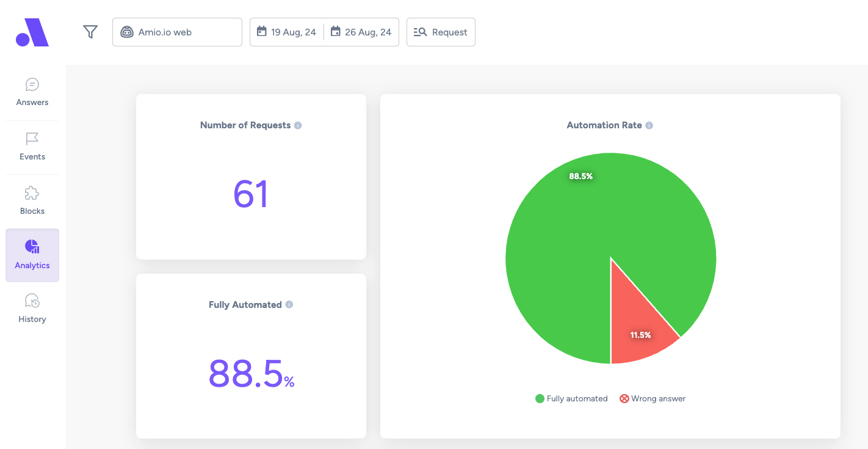Click the 88.5% fully automated value
The image size is (868, 449).
click(x=251, y=373)
